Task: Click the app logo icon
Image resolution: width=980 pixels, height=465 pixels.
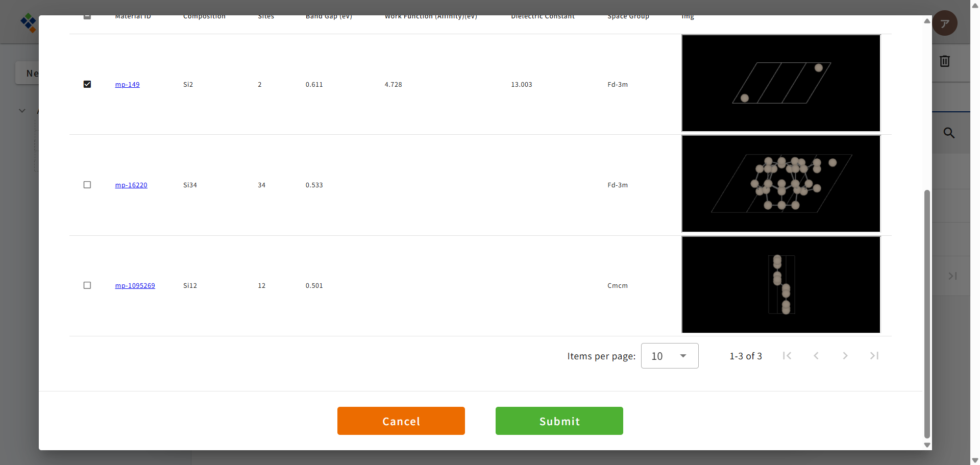Action: pos(28,23)
